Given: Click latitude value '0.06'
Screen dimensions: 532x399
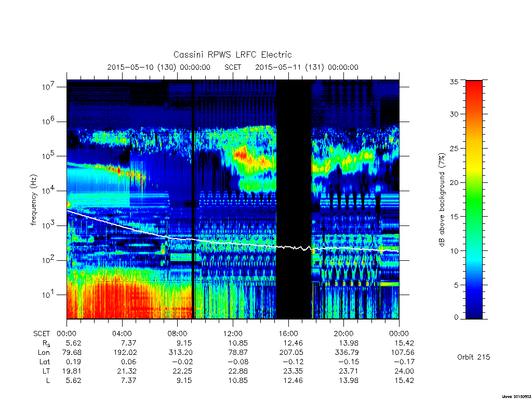Looking at the screenshot, I should pos(129,362).
